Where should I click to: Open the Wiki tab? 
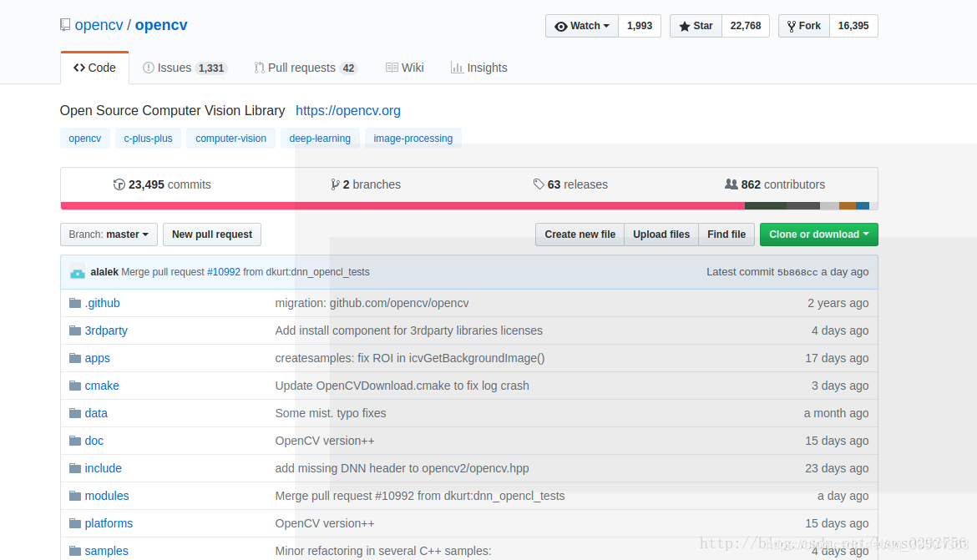[405, 68]
